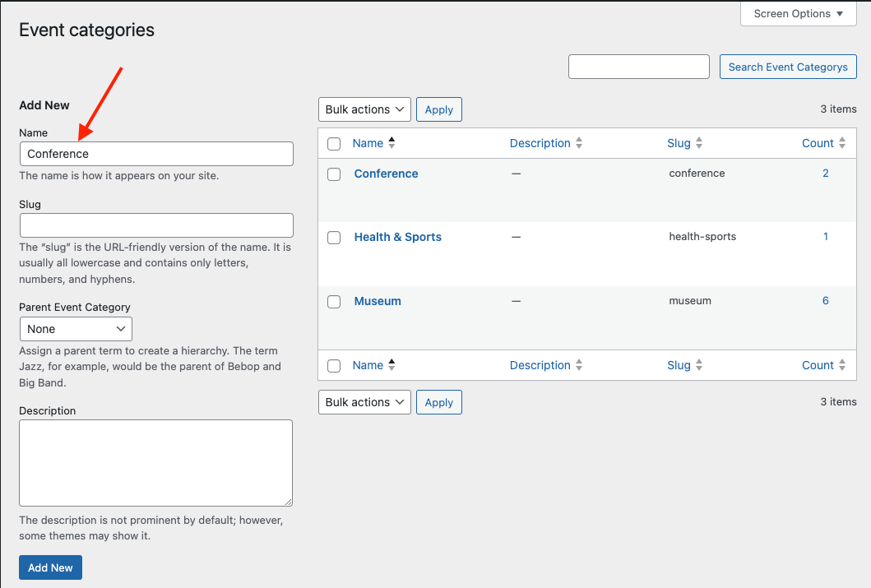The height and width of the screenshot is (588, 871).
Task: Open the bottom Bulk actions dropdown
Action: (x=364, y=402)
